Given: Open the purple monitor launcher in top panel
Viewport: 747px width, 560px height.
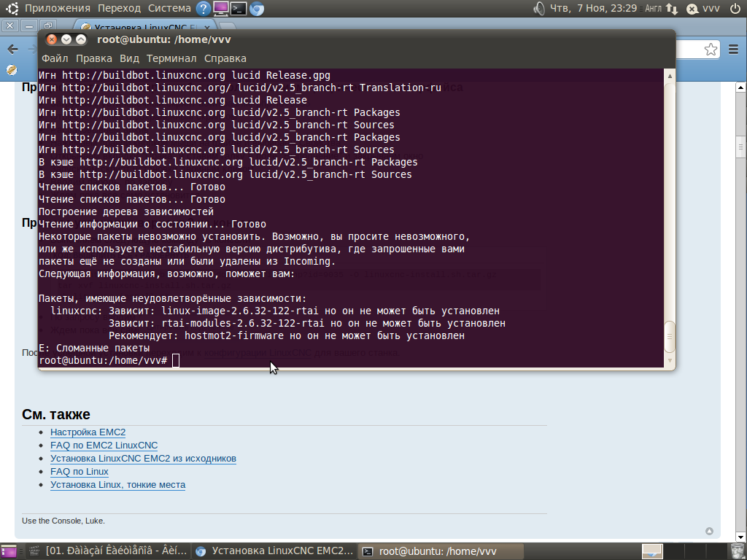Looking at the screenshot, I should click(x=220, y=9).
